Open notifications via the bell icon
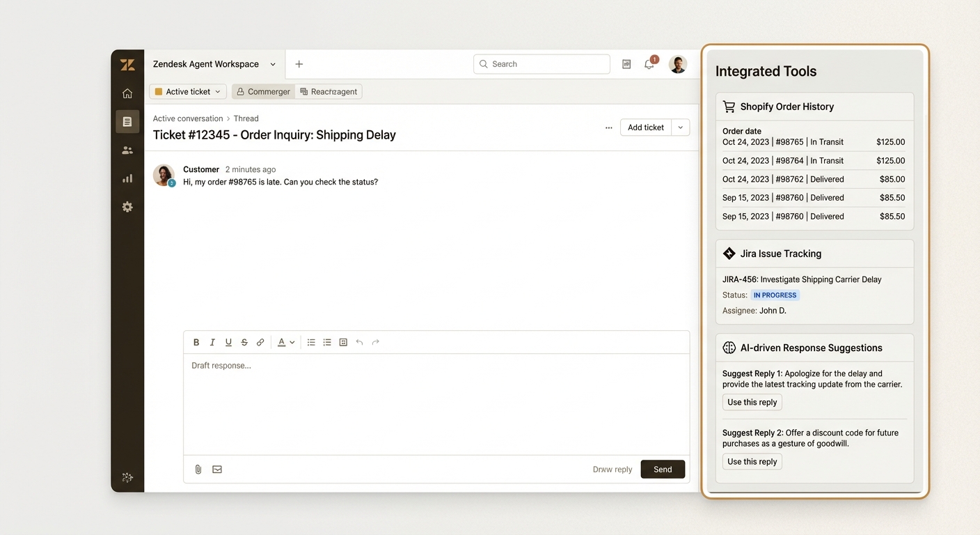Image resolution: width=980 pixels, height=535 pixels. pos(649,63)
